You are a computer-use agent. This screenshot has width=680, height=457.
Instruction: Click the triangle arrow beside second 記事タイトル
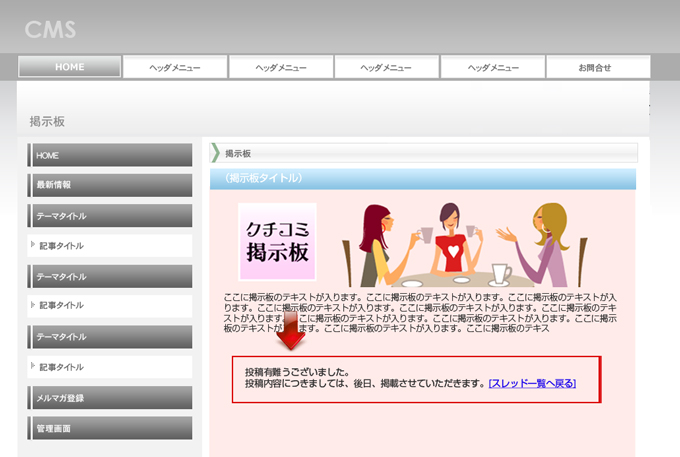coord(33,305)
